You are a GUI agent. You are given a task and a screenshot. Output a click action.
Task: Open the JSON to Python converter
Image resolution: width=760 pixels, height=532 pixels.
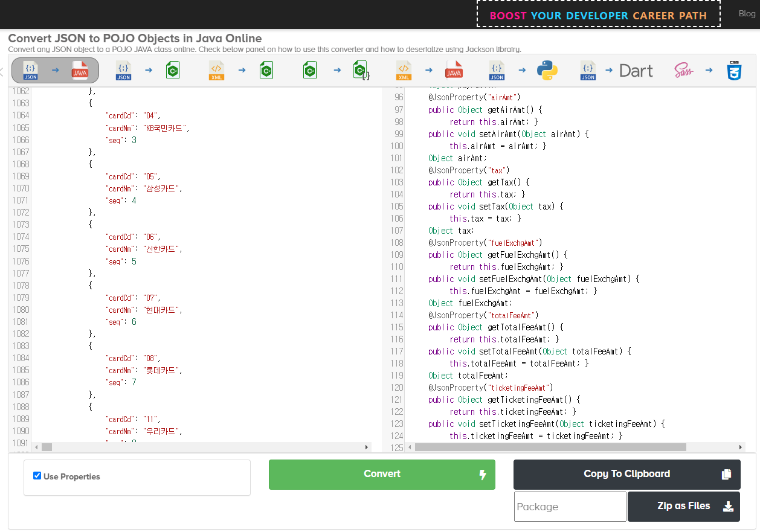pyautogui.click(x=522, y=71)
